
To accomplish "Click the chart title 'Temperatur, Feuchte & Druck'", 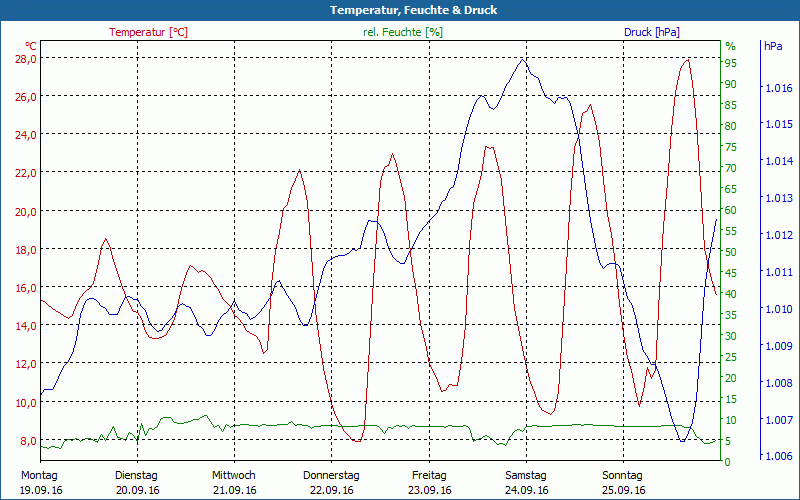I will pos(399,10).
